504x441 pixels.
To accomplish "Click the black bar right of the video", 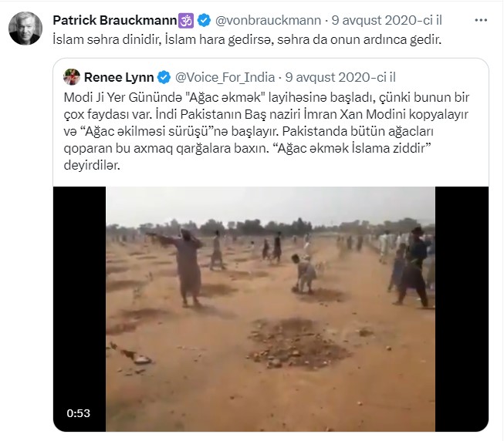I will pos(462,308).
